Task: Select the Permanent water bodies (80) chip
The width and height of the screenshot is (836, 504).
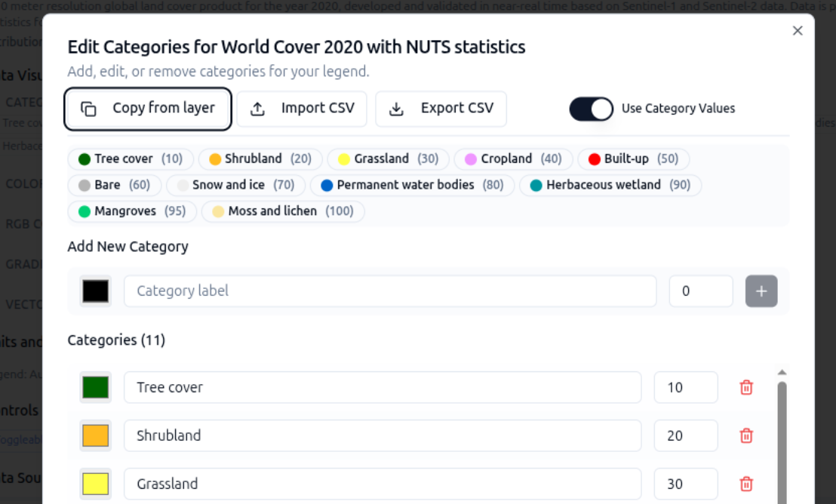Action: pos(412,185)
